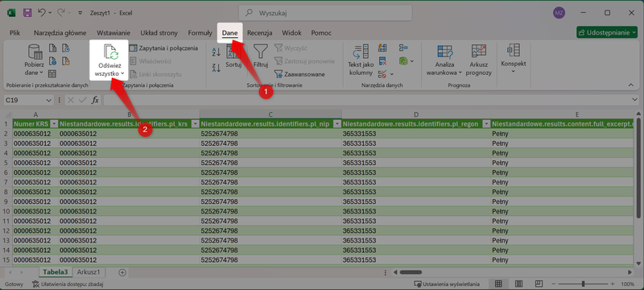Click Linki skoroszytu in the ribbon
The width and height of the screenshot is (644, 290).
coord(155,74)
